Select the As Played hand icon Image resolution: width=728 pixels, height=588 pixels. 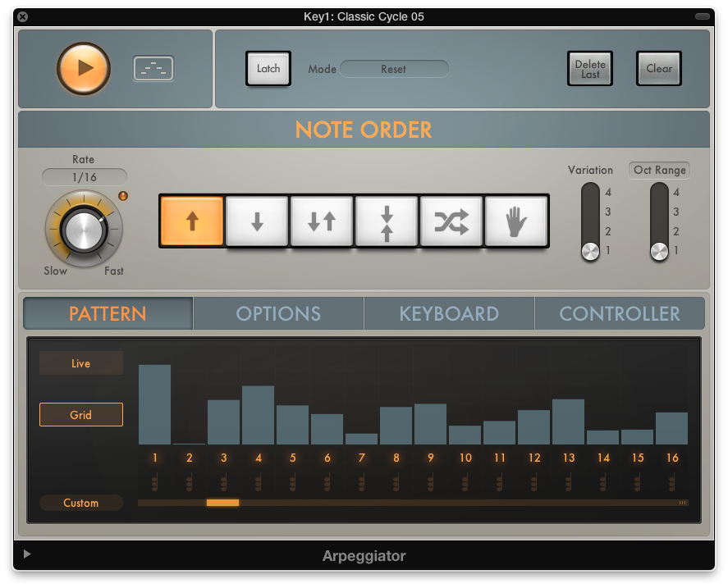coord(516,221)
